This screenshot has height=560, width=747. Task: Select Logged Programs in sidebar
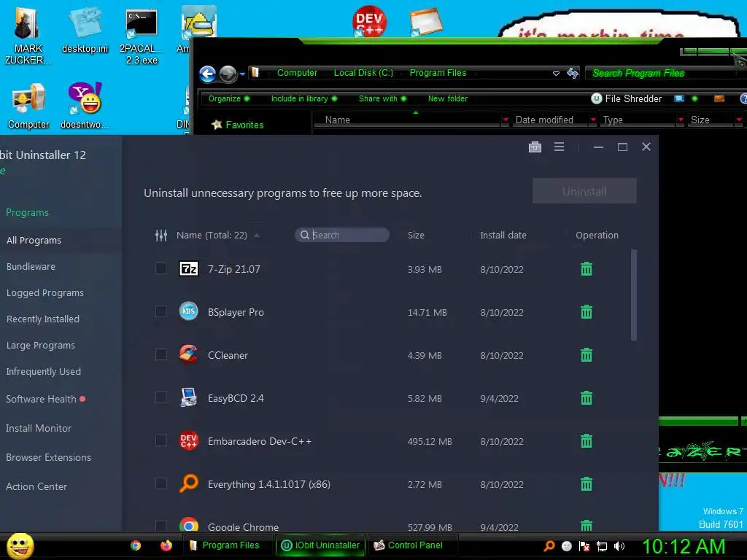[45, 293]
